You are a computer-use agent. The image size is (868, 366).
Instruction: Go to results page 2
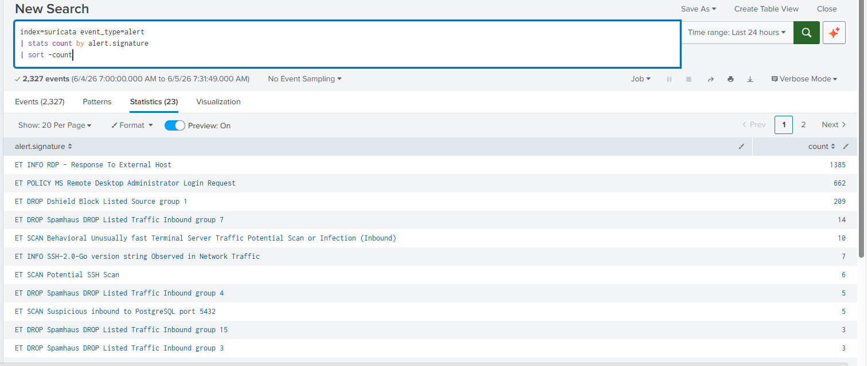coord(803,125)
